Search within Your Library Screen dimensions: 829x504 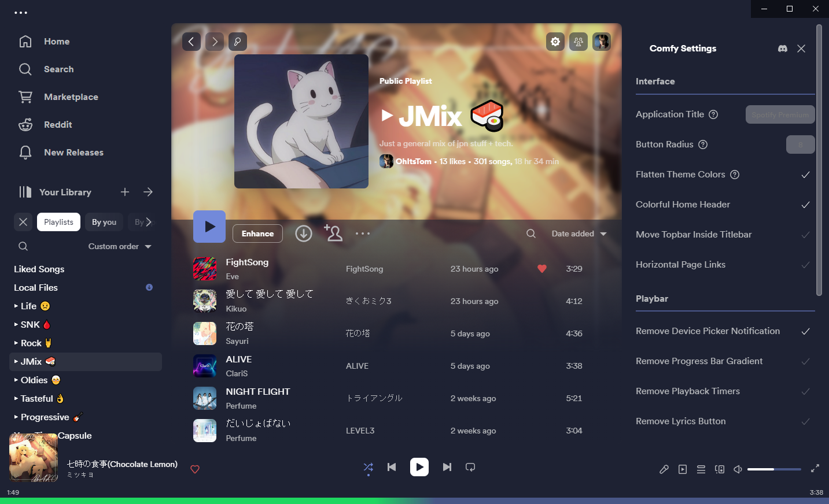point(23,246)
